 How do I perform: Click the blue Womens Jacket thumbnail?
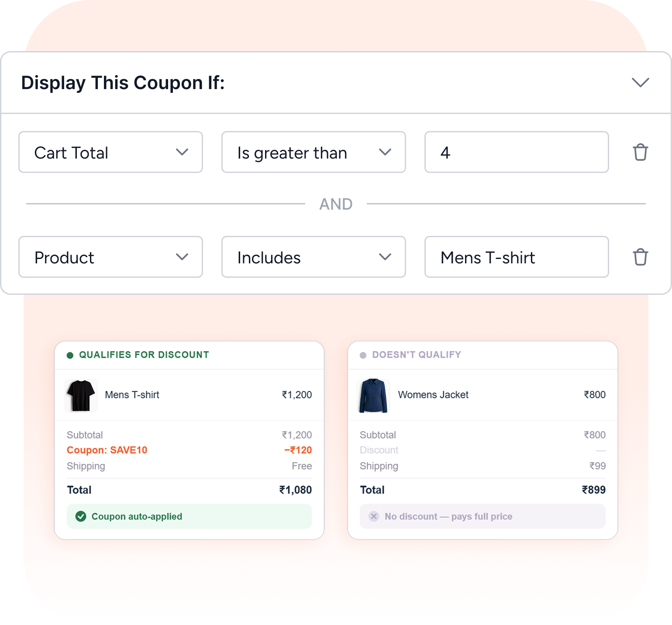373,395
